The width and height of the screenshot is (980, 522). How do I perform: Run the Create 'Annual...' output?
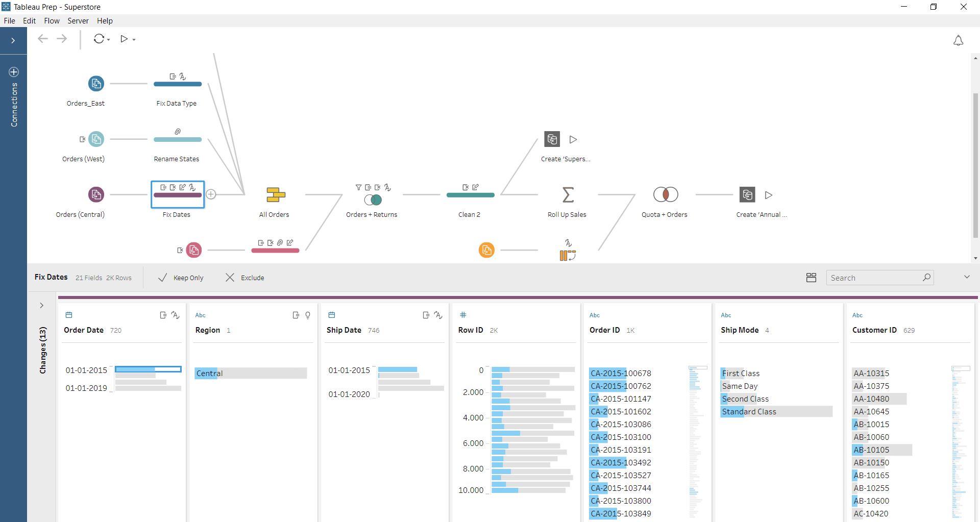(769, 195)
